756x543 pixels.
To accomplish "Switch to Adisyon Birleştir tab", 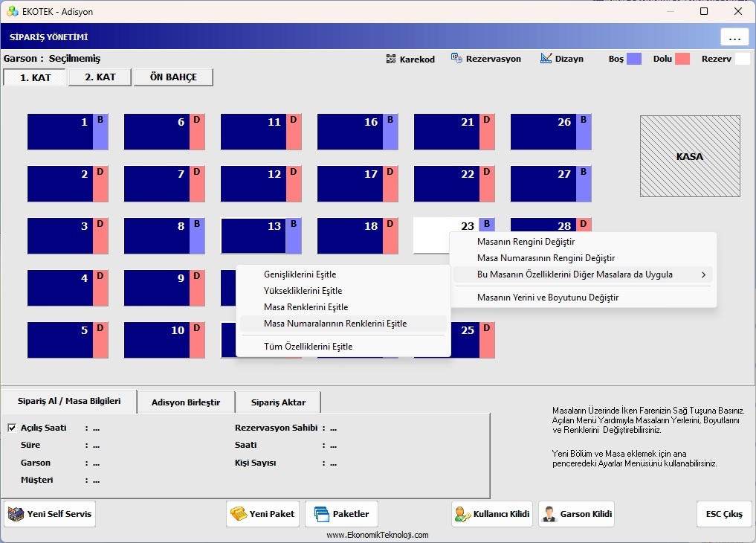I will (186, 402).
